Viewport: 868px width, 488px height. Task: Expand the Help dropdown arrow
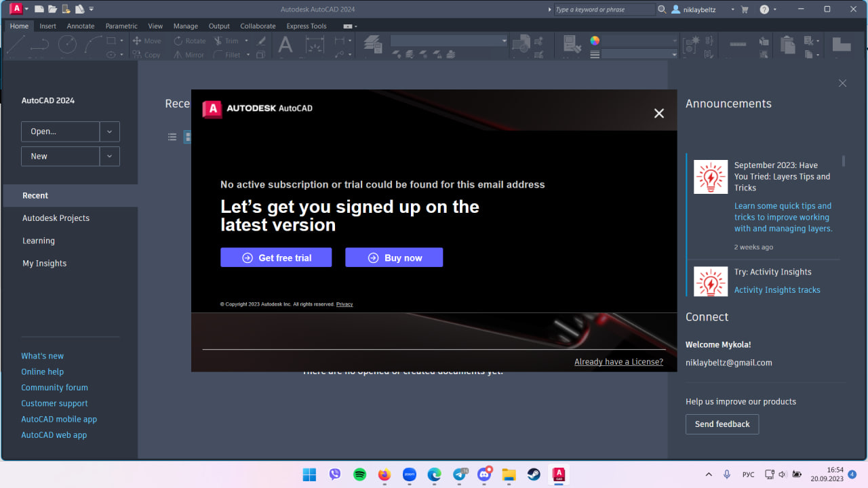pyautogui.click(x=774, y=9)
